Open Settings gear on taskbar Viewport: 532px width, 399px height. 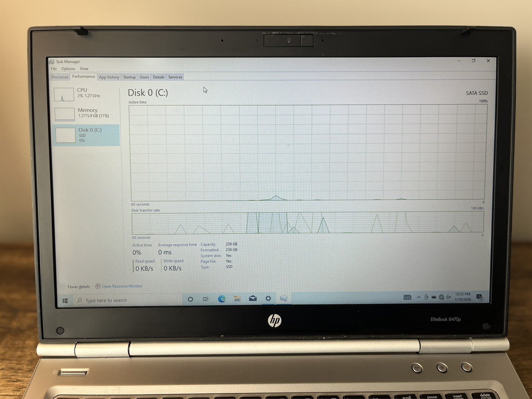click(268, 299)
